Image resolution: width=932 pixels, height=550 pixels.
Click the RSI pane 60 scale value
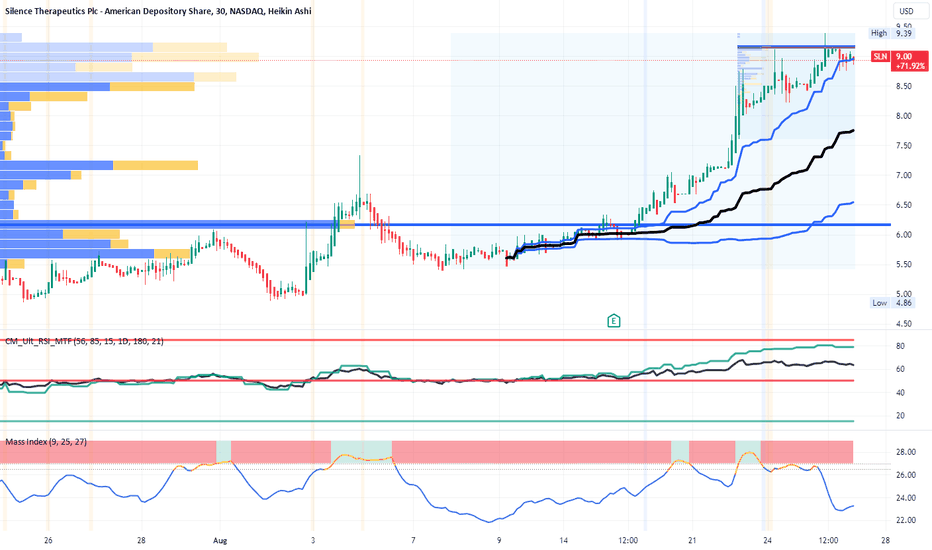(x=900, y=369)
